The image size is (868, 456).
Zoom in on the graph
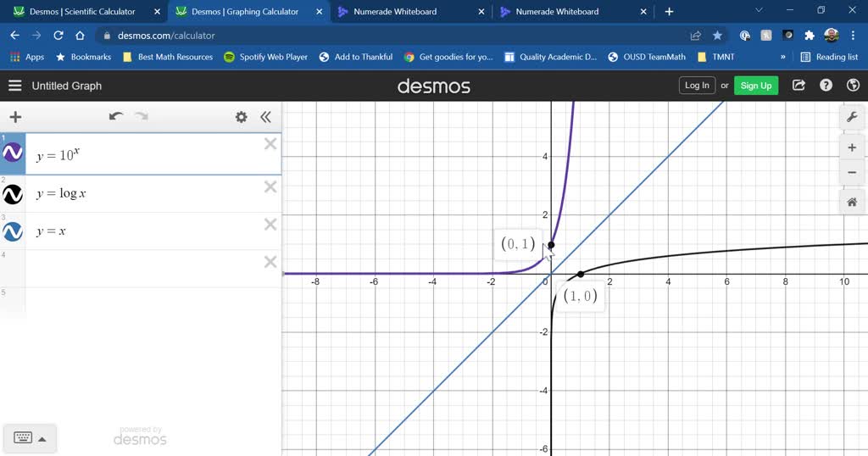[852, 147]
